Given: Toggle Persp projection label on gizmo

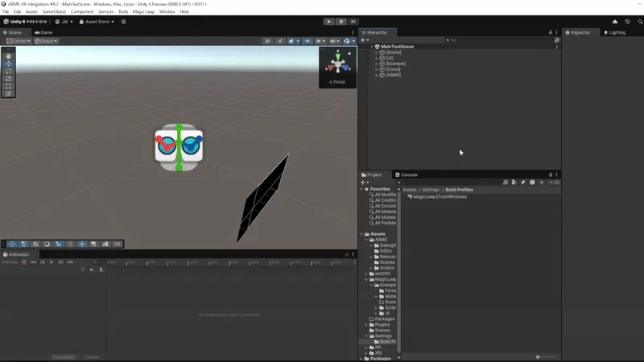Looking at the screenshot, I should click(337, 82).
